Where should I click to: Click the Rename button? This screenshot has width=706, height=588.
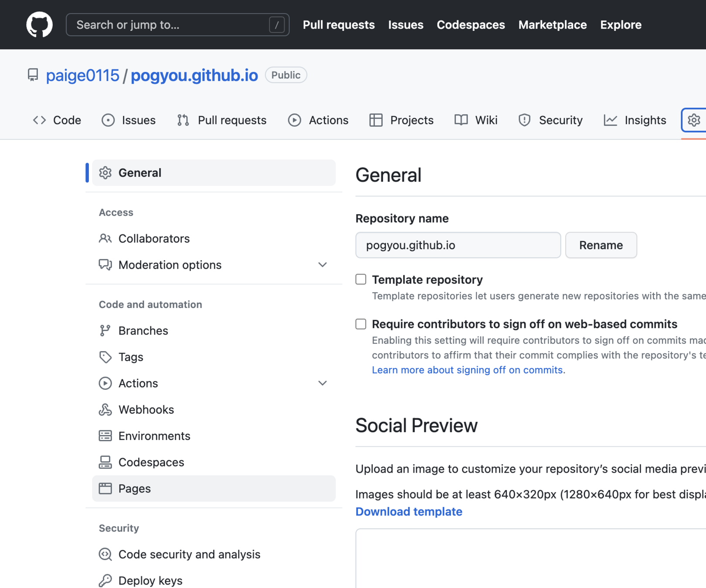[x=601, y=245]
